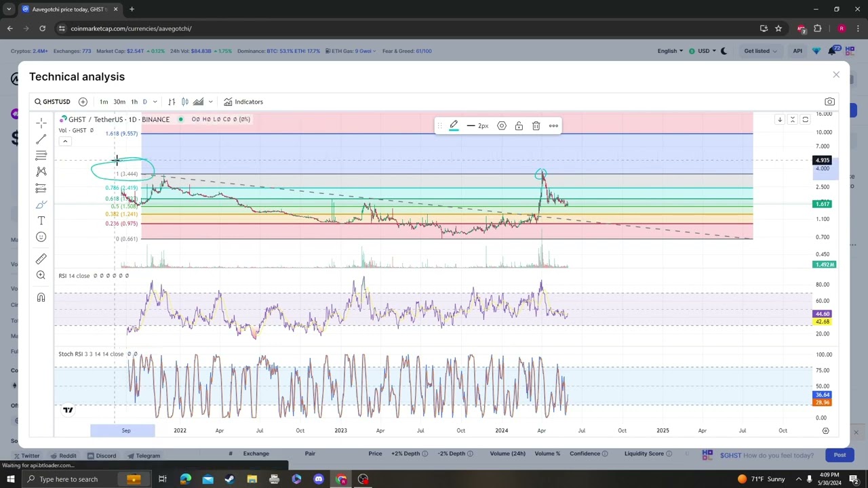Click the browser address bar URL
The width and height of the screenshot is (868, 488).
click(x=131, y=28)
